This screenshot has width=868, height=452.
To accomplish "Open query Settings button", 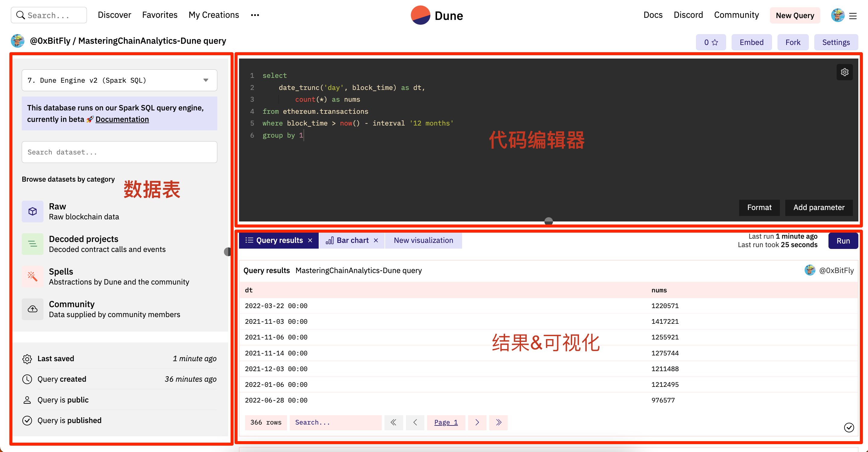I will [x=836, y=42].
